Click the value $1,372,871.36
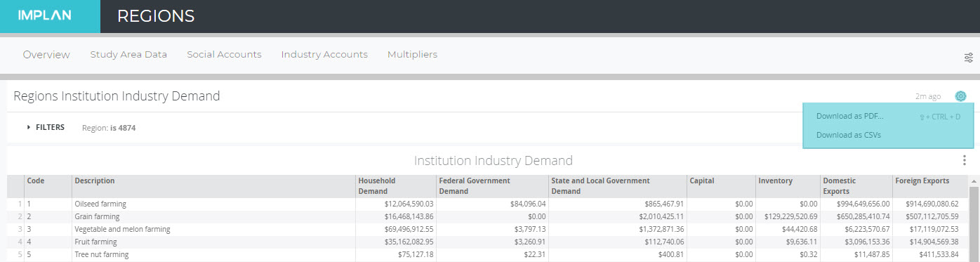 coord(661,229)
